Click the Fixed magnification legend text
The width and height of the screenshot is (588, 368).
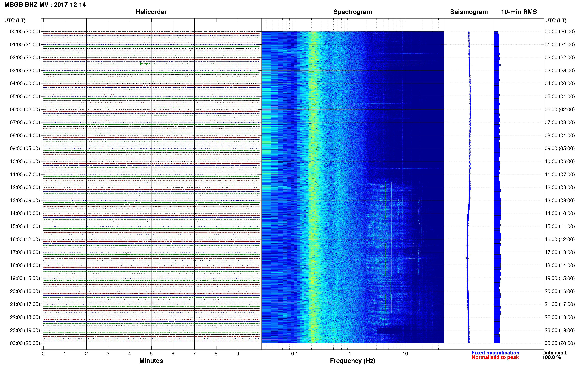(x=495, y=353)
